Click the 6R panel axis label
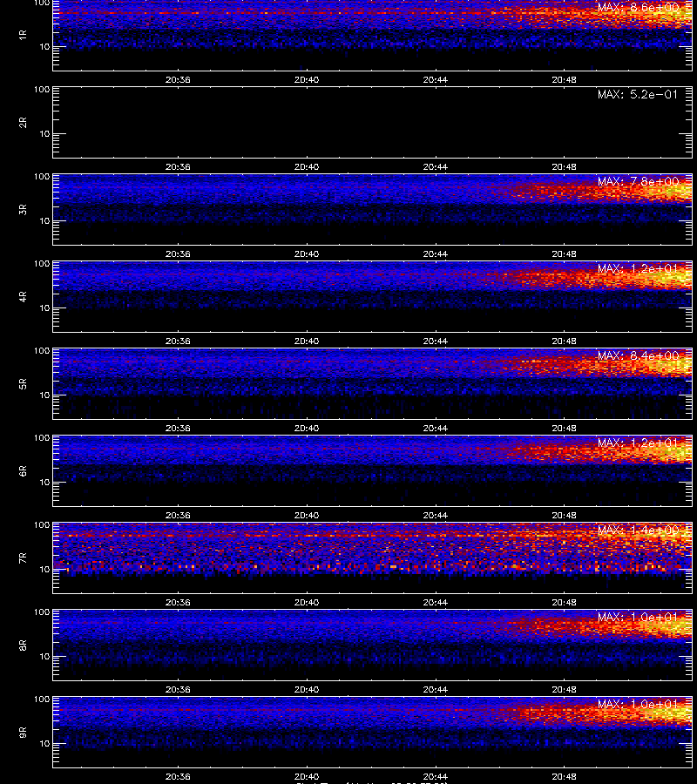This screenshot has width=697, height=784. (x=23, y=470)
